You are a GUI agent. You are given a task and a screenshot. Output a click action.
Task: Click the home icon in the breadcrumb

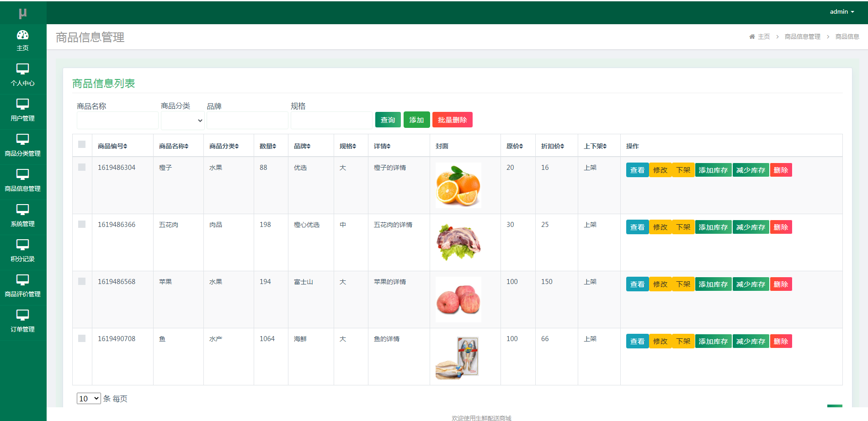752,37
